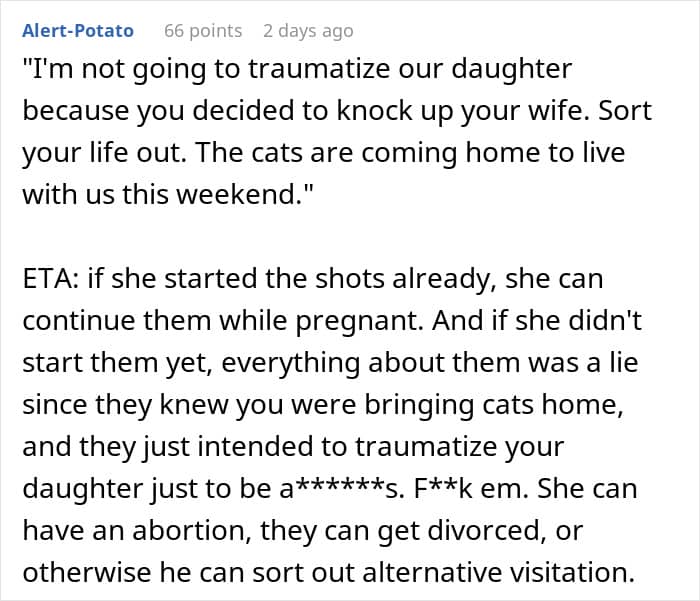Click the words 'sort out alternative visitation.'
This screenshot has height=601, width=700.
point(444,573)
